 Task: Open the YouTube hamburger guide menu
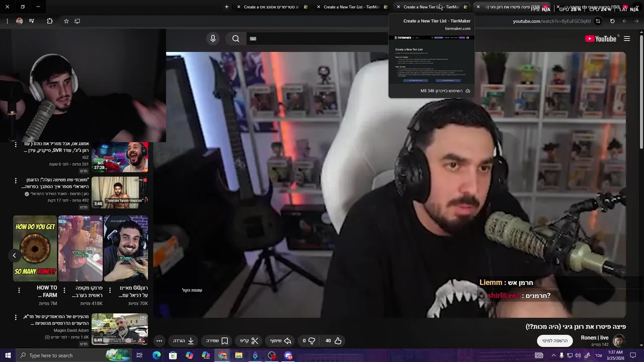[x=627, y=39]
